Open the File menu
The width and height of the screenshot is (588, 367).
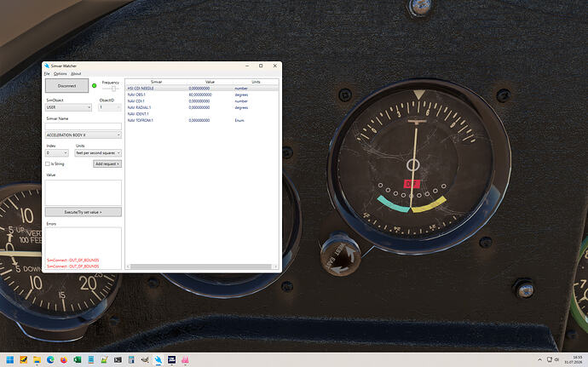47,74
